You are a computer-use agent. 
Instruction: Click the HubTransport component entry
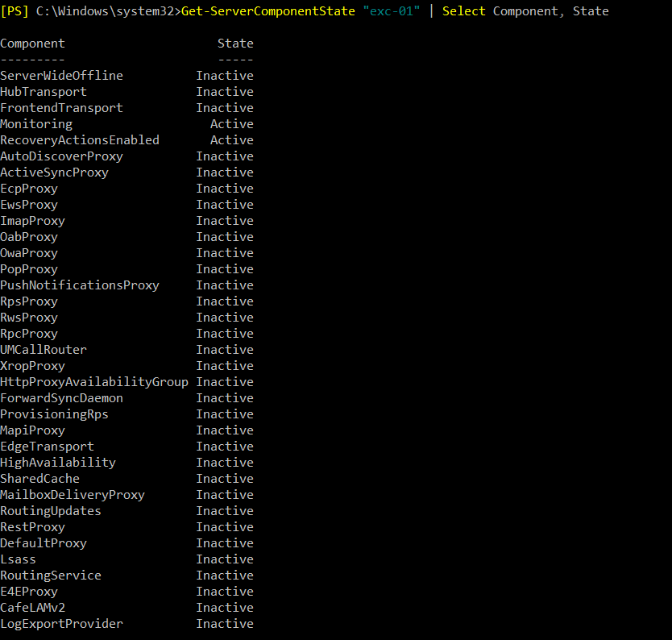(44, 92)
